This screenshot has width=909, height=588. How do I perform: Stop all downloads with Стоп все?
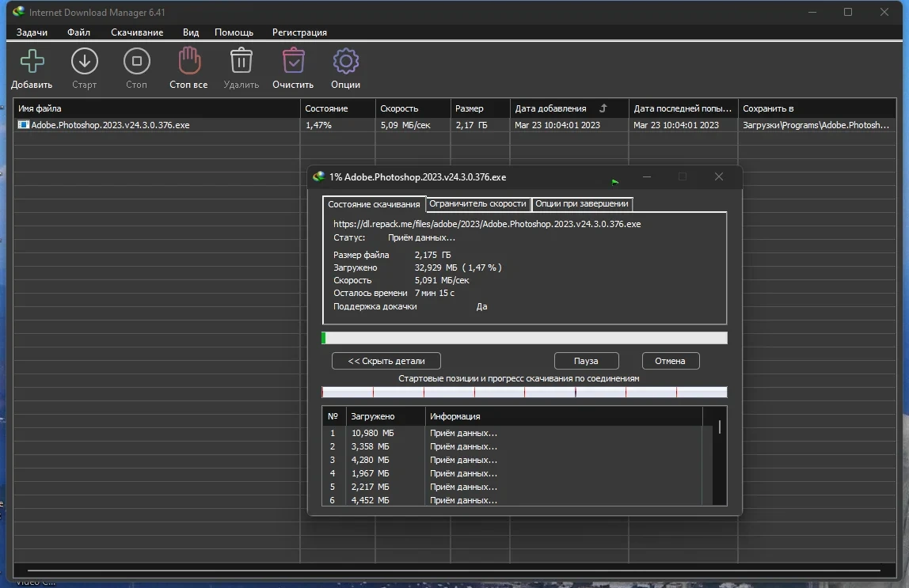tap(189, 61)
